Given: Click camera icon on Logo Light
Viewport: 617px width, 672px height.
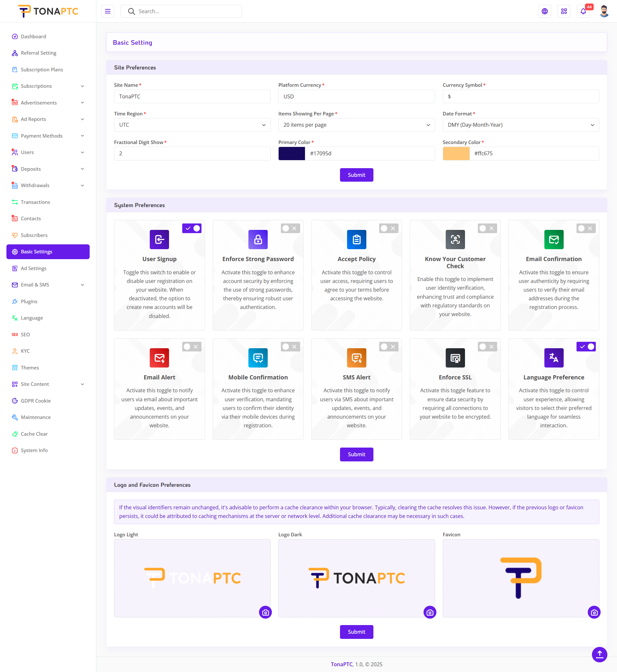Looking at the screenshot, I should (265, 612).
